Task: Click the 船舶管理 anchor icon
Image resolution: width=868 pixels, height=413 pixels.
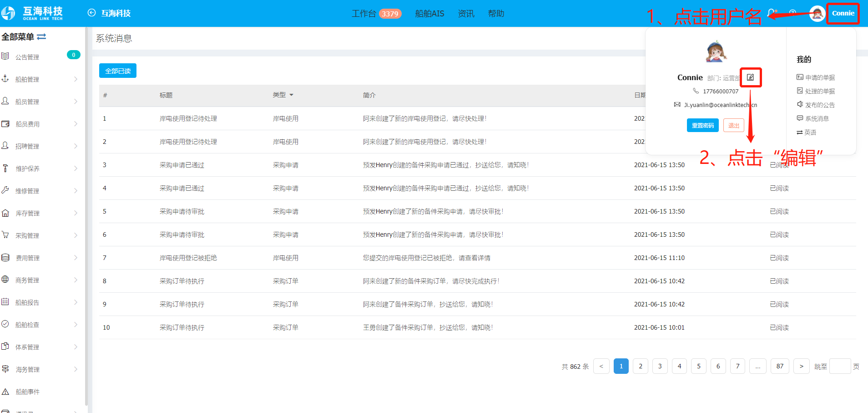Action: (5, 78)
